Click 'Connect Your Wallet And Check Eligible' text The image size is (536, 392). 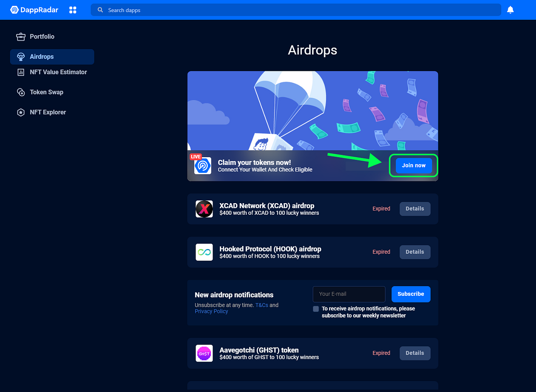pos(265,170)
